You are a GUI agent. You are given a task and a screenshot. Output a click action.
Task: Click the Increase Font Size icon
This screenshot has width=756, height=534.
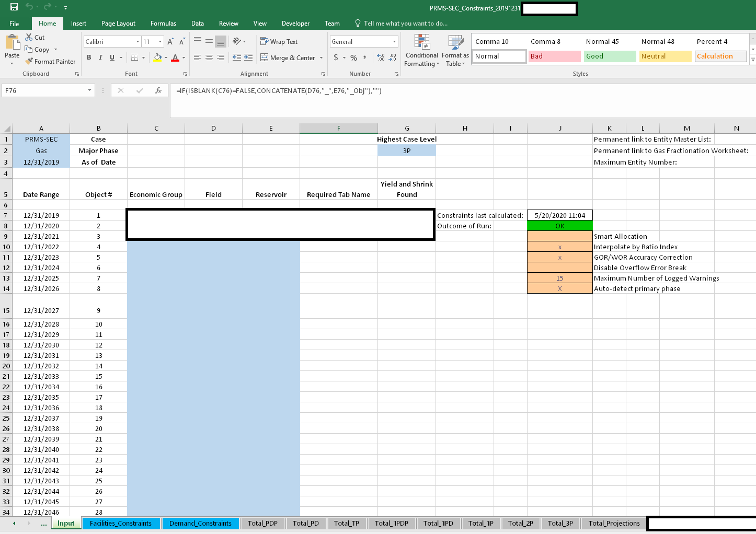pos(170,41)
